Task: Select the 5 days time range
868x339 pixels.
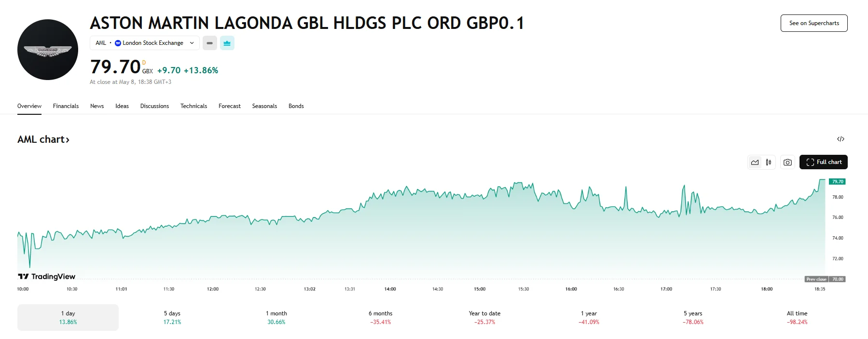Action: [x=172, y=317]
